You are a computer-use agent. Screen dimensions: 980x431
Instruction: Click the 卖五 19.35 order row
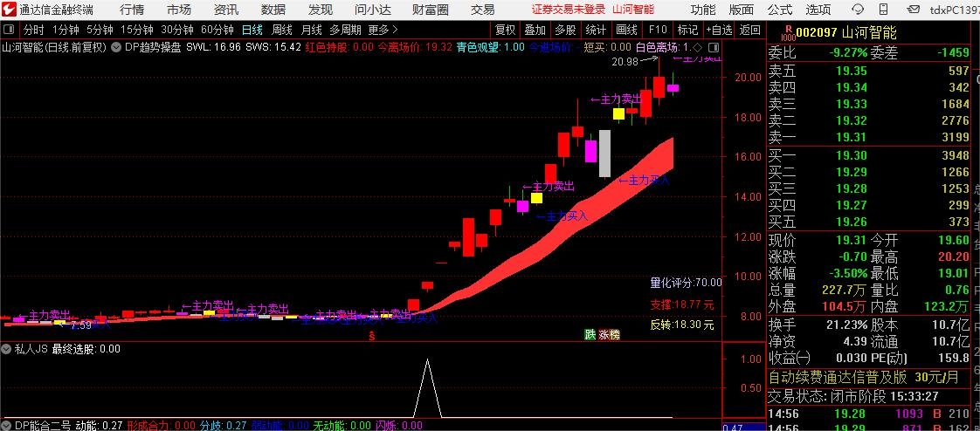coord(868,71)
